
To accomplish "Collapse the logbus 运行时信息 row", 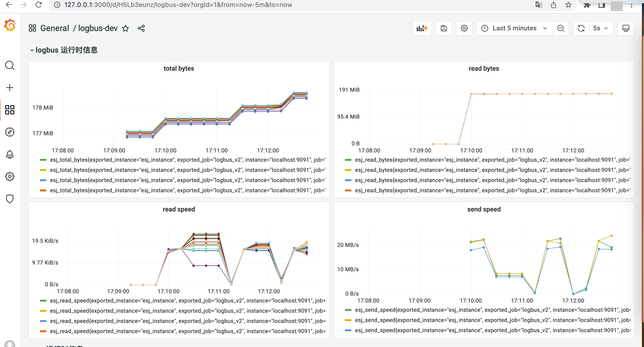I will (x=64, y=50).
